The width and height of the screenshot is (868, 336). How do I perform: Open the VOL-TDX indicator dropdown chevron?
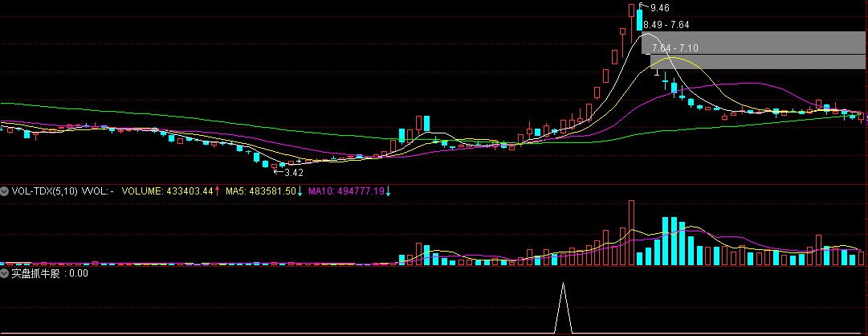click(x=5, y=192)
